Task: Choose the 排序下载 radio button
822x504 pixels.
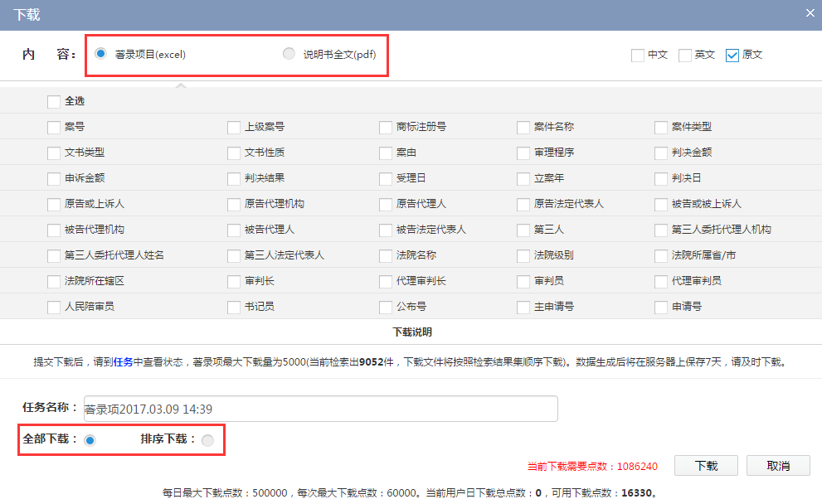Action: tap(207, 440)
